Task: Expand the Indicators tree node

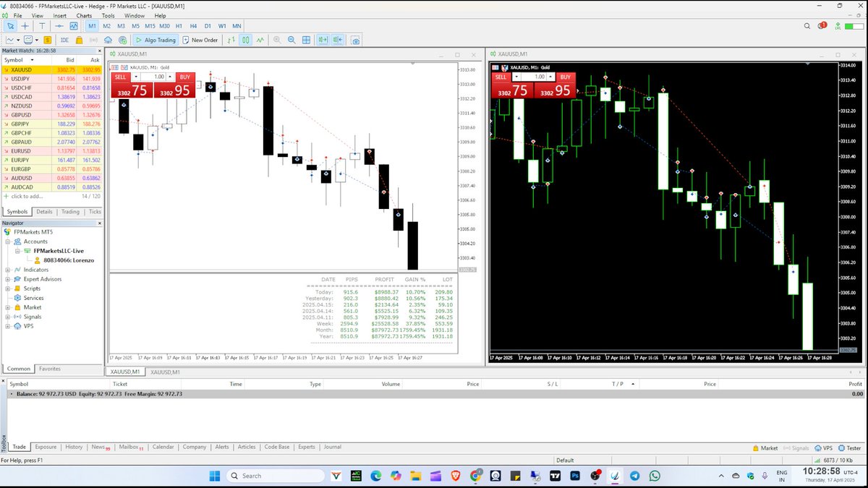Action: (x=7, y=270)
